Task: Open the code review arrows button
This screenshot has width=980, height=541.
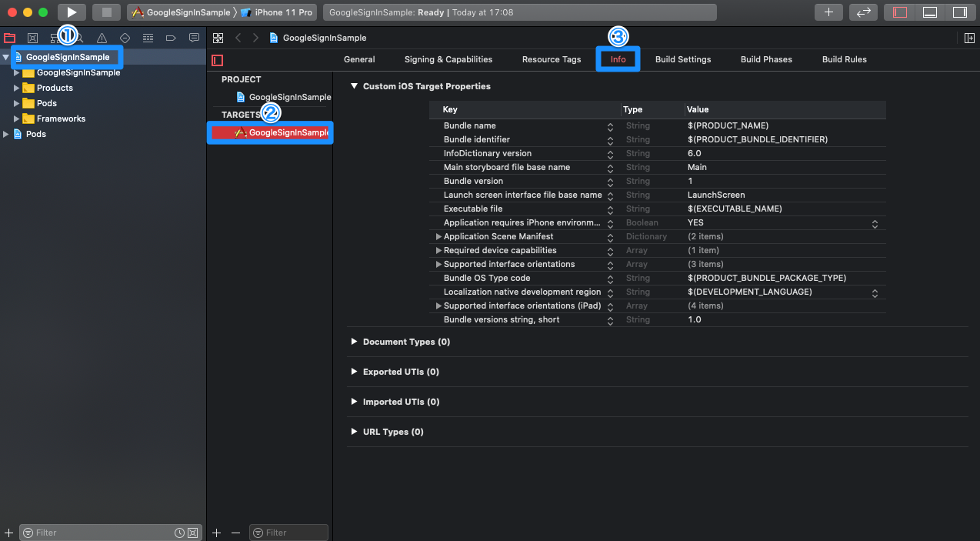Action: coord(863,12)
